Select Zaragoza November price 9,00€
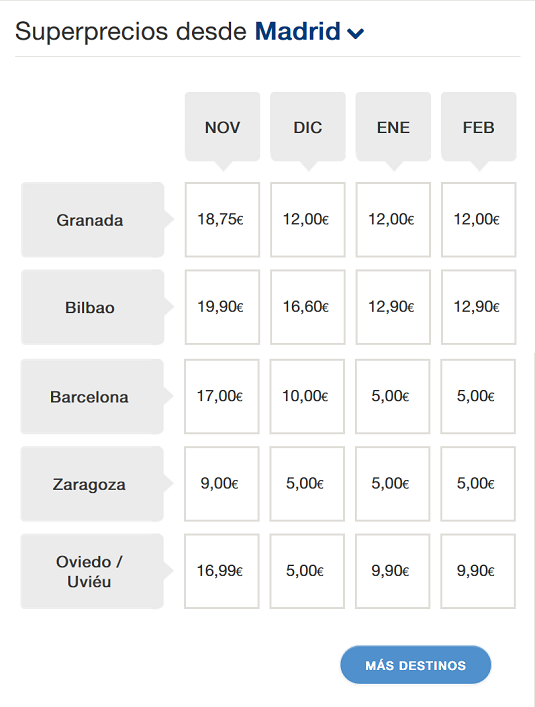535x707 pixels. (x=222, y=484)
